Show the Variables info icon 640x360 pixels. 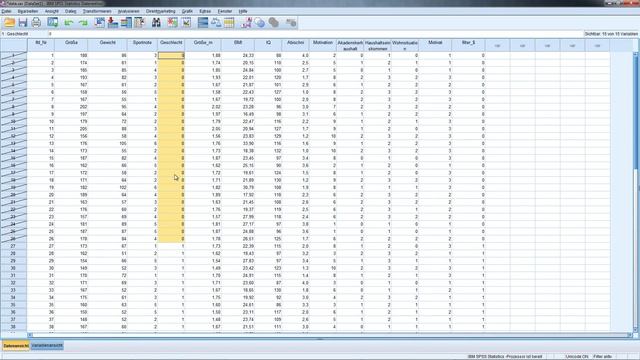click(126, 23)
